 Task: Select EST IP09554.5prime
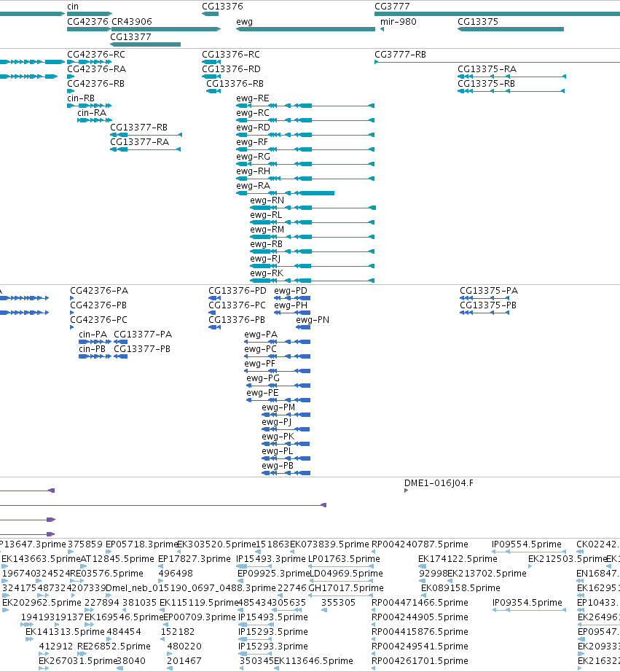(x=527, y=544)
